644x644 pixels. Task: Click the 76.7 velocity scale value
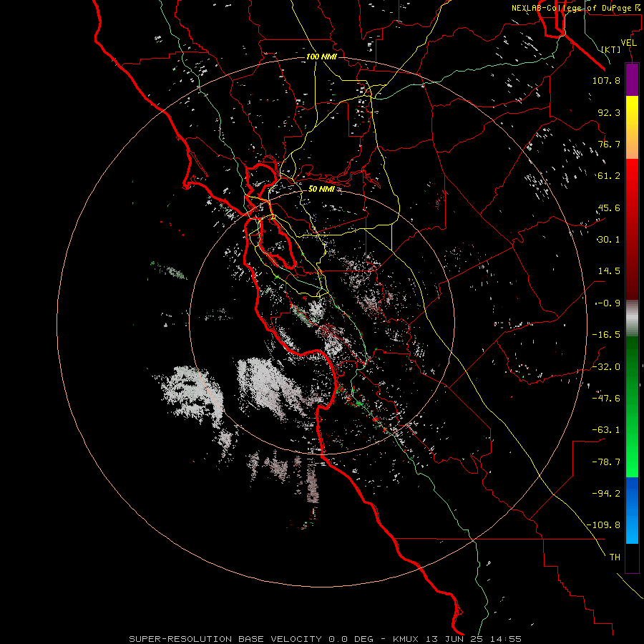coord(609,144)
